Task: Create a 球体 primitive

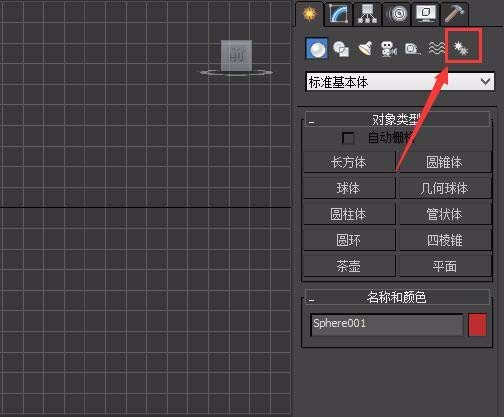Action: 349,188
